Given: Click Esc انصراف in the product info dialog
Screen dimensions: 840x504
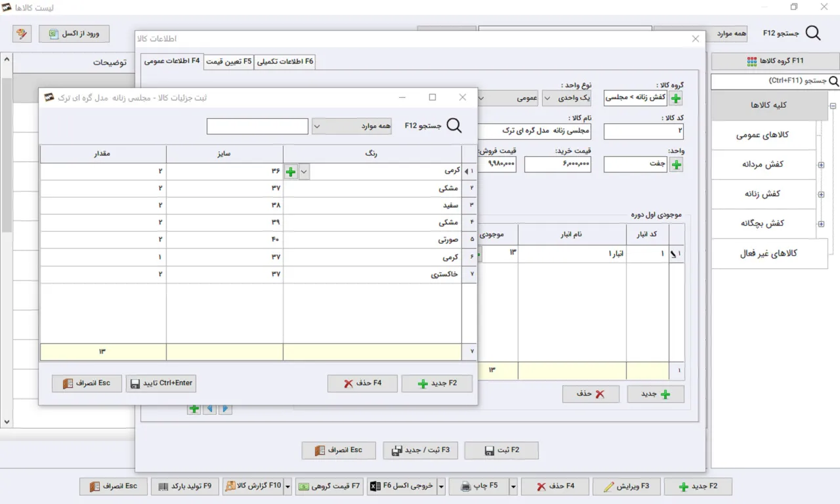Looking at the screenshot, I should [339, 450].
